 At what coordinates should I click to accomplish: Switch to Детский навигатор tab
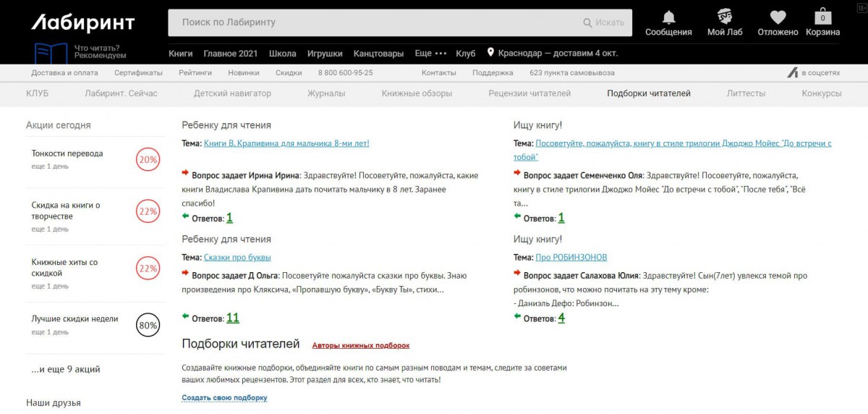pyautogui.click(x=232, y=93)
